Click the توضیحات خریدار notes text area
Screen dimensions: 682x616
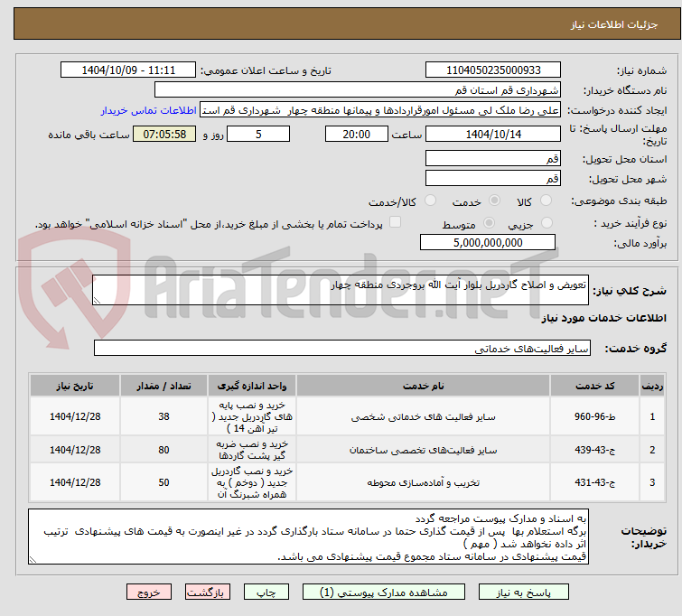(x=308, y=537)
